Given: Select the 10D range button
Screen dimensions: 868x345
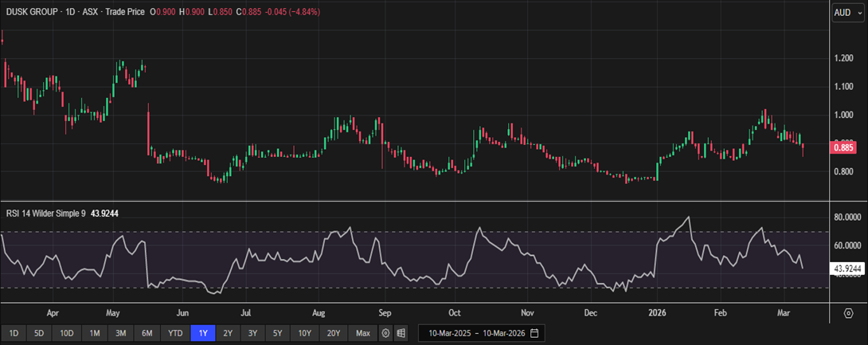Looking at the screenshot, I should [67, 332].
